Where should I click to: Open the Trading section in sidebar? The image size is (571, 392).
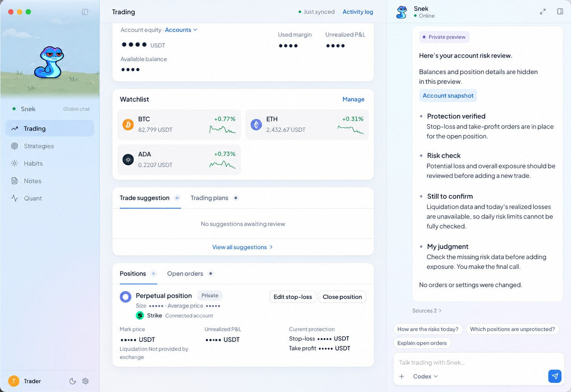coord(50,129)
